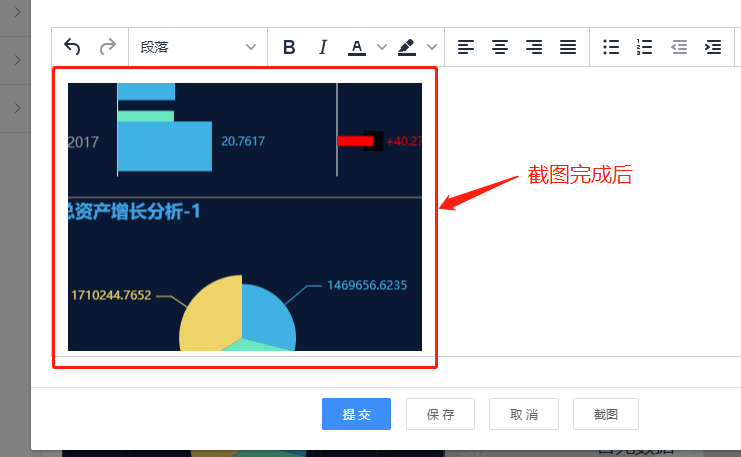Decrease paragraph indent

679,47
